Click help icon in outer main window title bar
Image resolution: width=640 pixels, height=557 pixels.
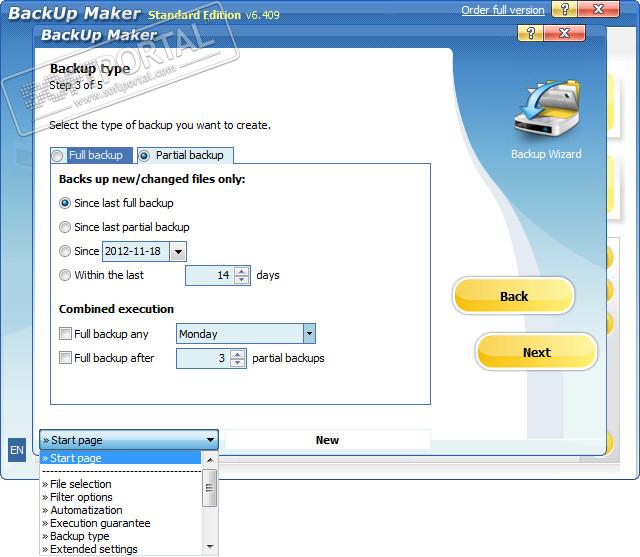pos(564,9)
